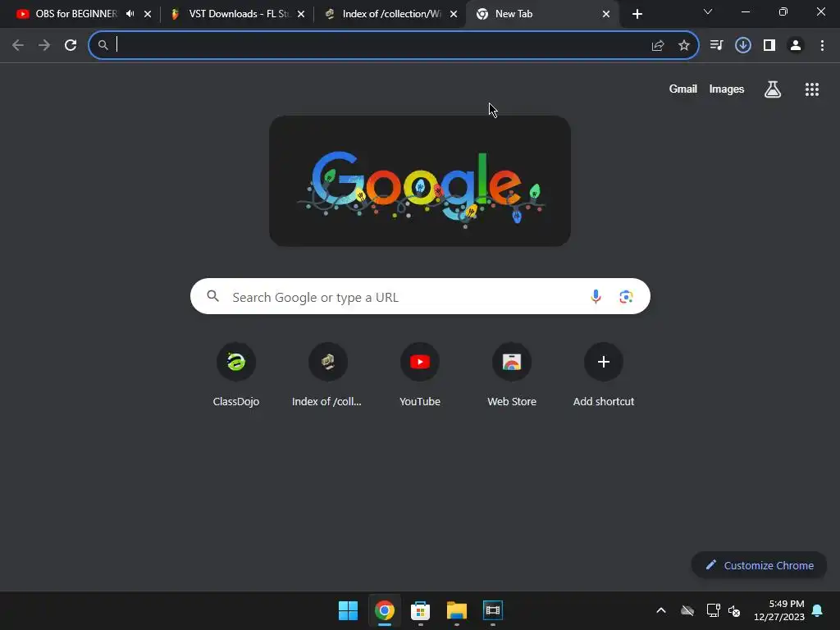Screen dimensions: 840x630
Task: Open File Explorer from the taskbar
Action: (x=457, y=610)
